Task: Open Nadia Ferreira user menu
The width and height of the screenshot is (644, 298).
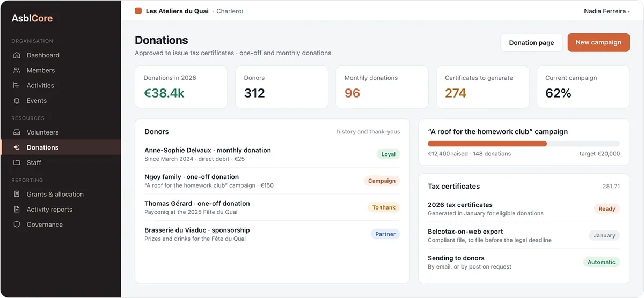Action: 606,11
